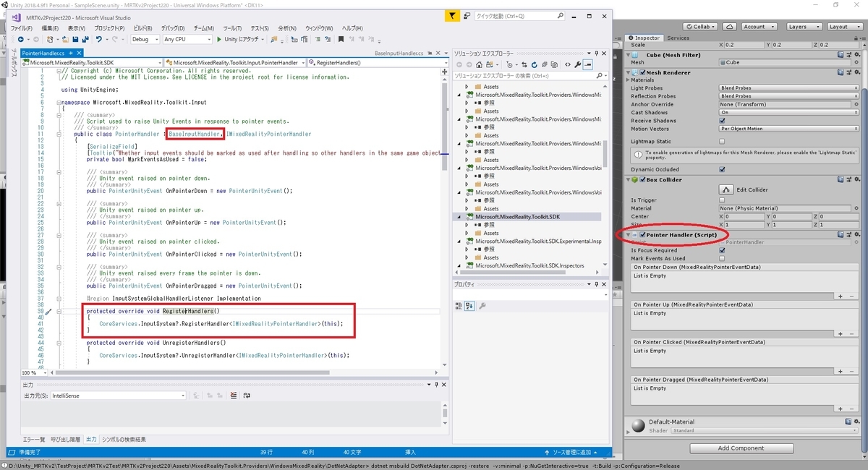
Task: Click the Visual Studio navigate backward arrow
Action: 20,39
